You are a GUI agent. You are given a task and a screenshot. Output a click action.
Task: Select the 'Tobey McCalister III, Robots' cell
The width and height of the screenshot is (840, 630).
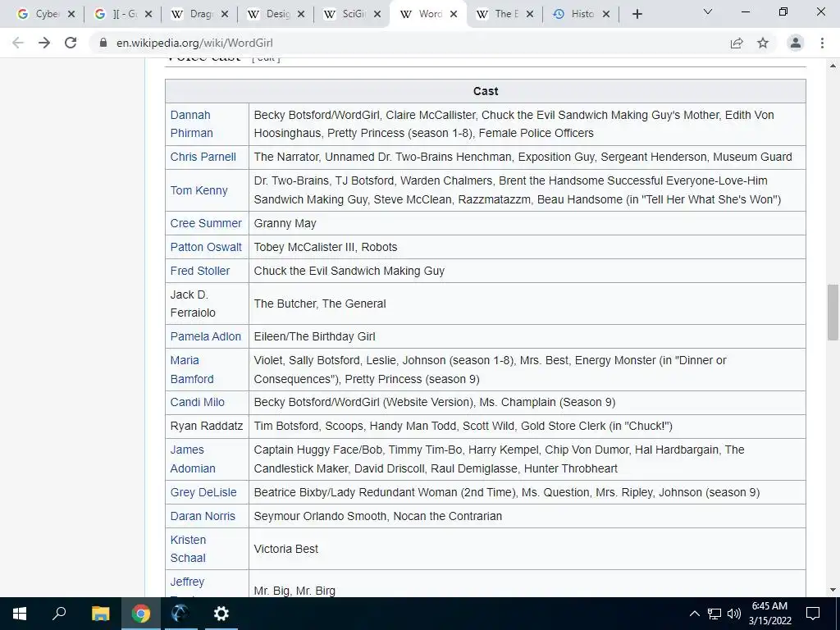(527, 247)
